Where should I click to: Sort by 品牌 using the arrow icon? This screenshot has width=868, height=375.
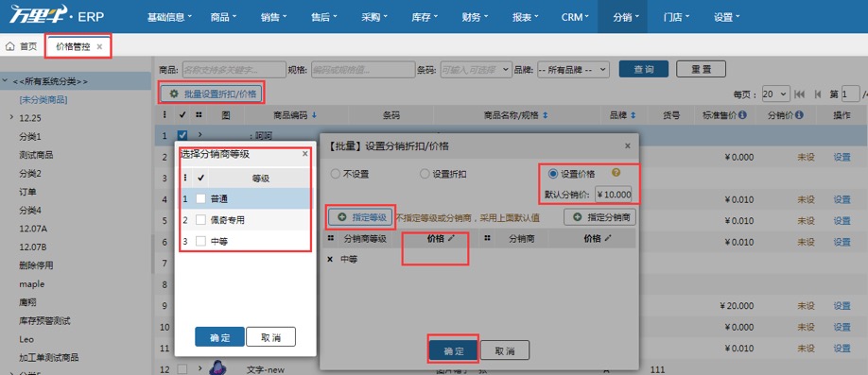tap(634, 115)
